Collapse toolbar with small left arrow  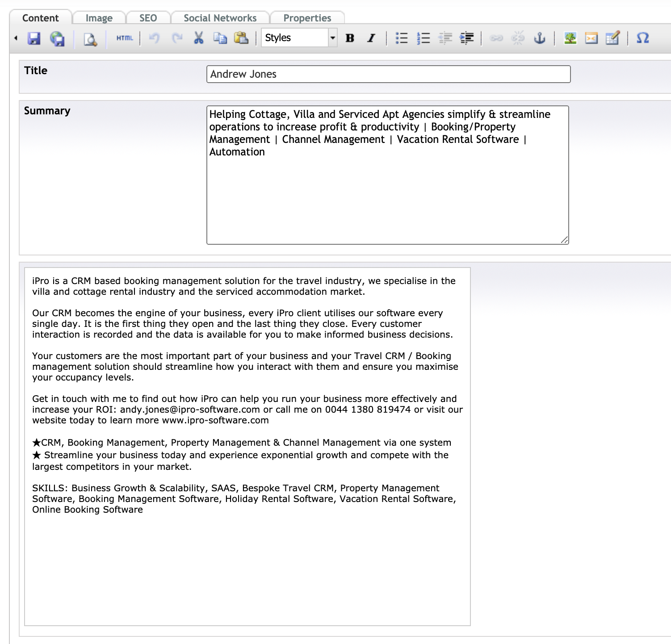coord(16,38)
